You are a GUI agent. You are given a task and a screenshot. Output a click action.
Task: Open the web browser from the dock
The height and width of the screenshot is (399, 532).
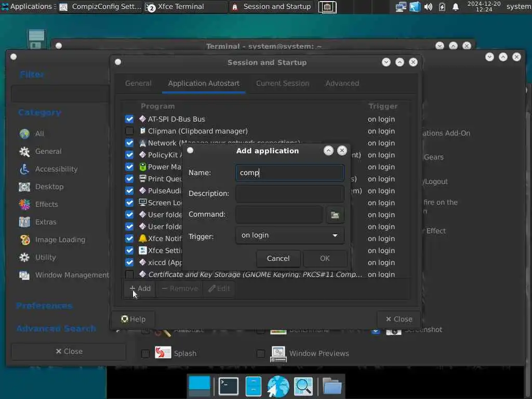(x=278, y=386)
